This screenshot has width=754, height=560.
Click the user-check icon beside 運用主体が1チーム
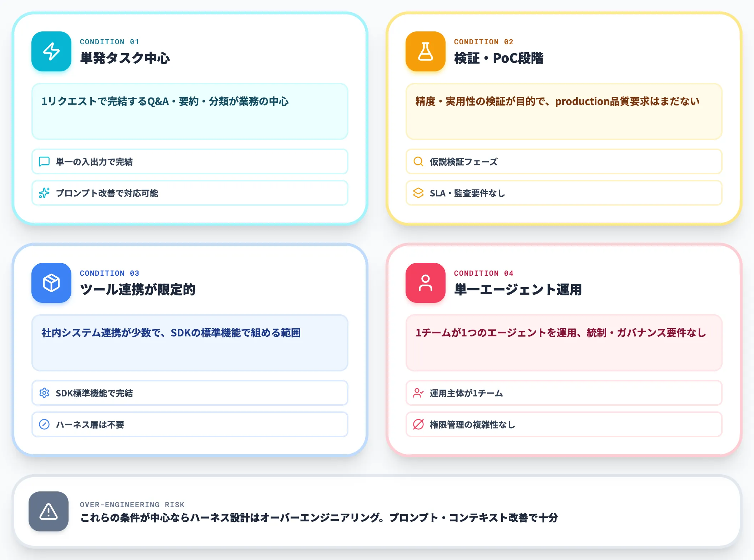click(x=418, y=393)
